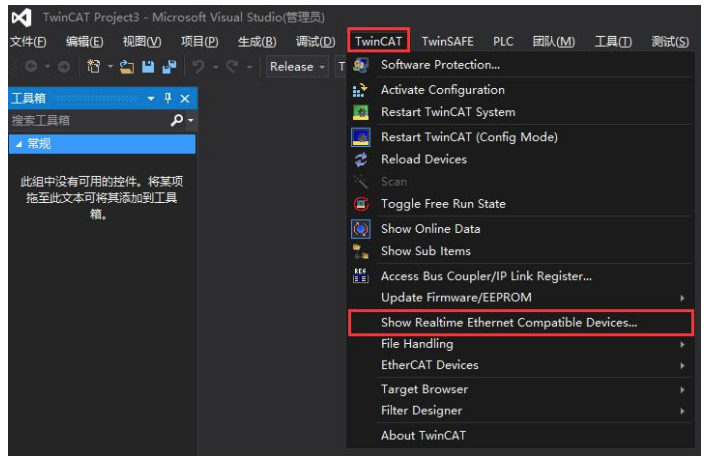Image resolution: width=704 pixels, height=460 pixels.
Task: Expand the File Handling submenu
Action: [682, 344]
